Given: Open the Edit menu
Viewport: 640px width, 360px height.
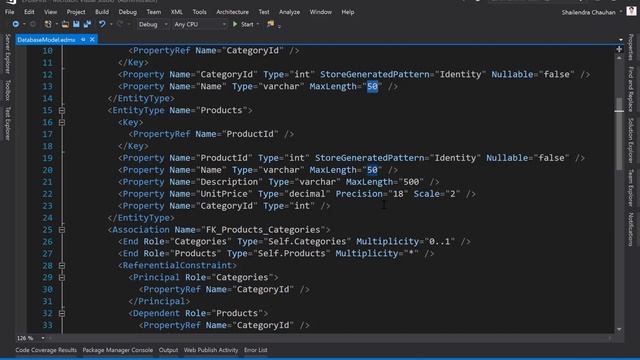Looking at the screenshot, I should [x=29, y=12].
